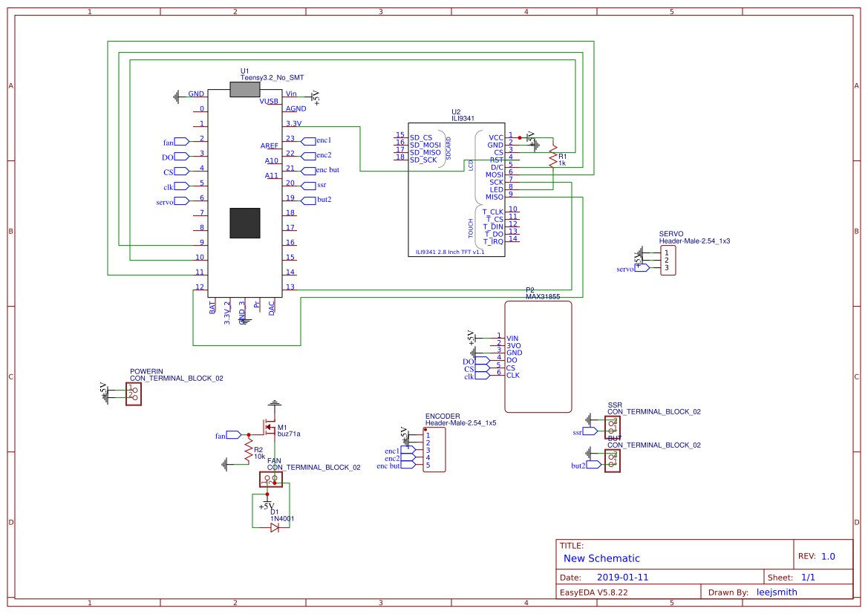Select the 10k resistor R2

tap(248, 449)
